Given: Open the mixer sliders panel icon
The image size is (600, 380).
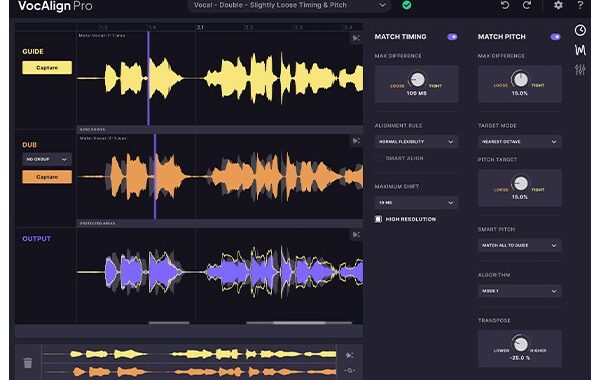Looking at the screenshot, I should (x=580, y=70).
